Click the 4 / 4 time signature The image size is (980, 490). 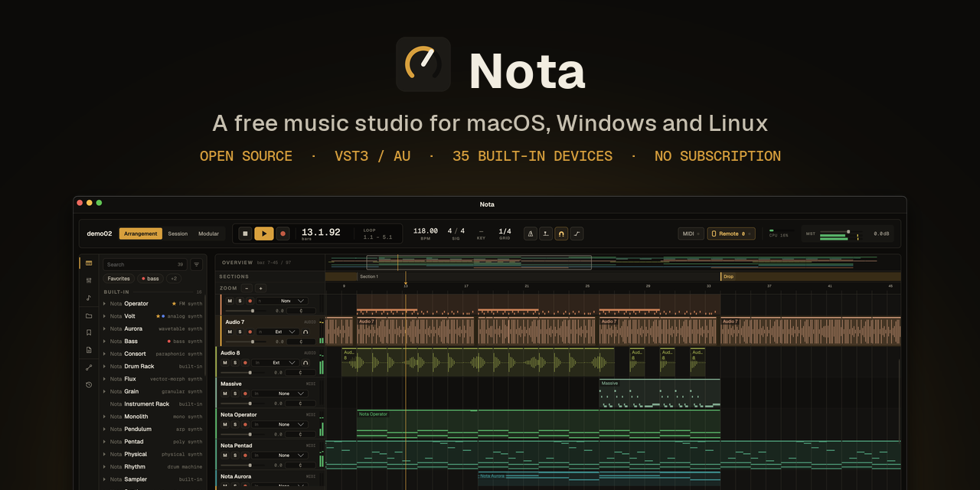456,233
